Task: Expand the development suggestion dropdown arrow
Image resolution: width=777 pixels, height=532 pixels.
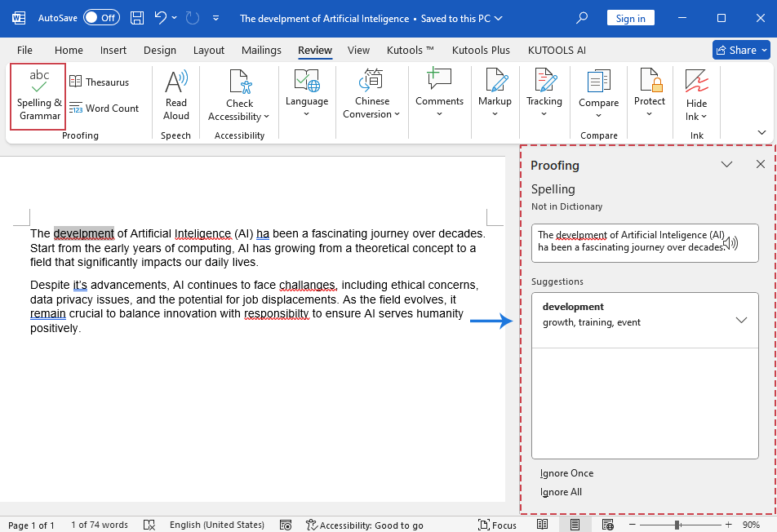Action: coord(741,320)
